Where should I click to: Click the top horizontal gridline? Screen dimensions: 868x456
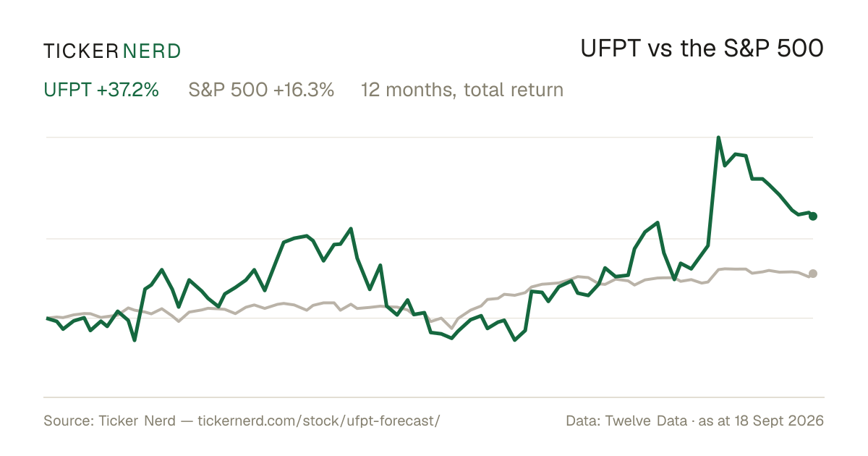pyautogui.click(x=430, y=137)
